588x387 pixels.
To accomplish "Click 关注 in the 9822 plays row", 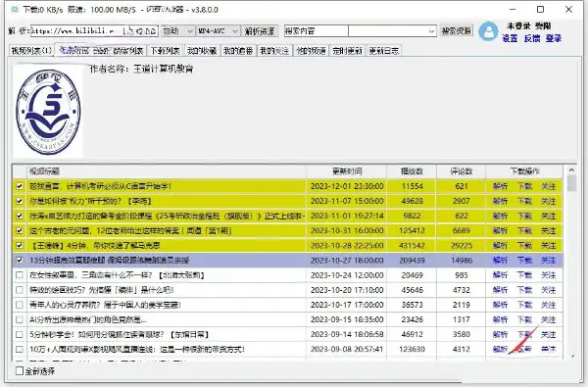I will click(x=548, y=216).
